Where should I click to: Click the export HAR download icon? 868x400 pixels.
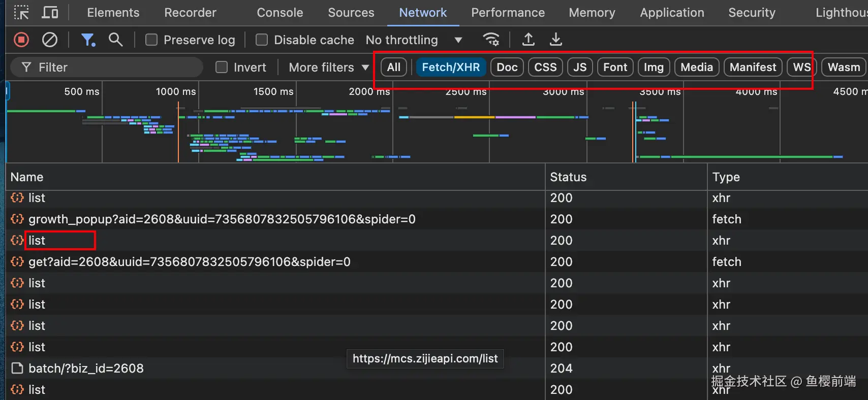pyautogui.click(x=556, y=40)
